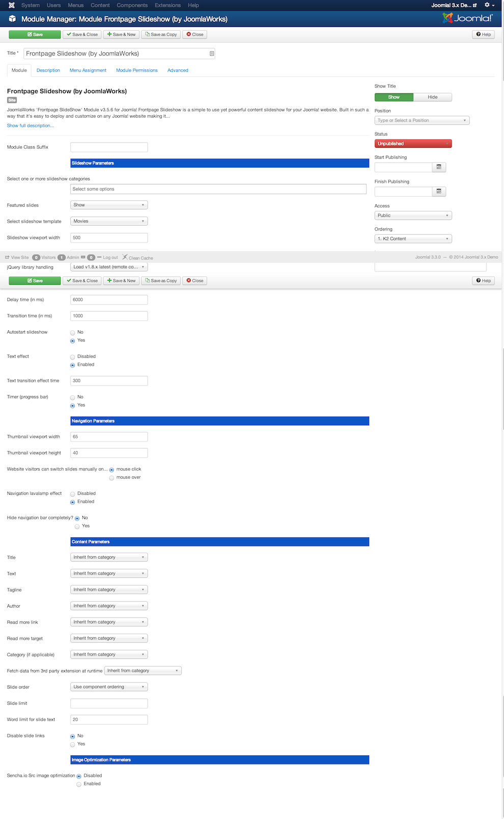Click the Slideshow viewport width field
504x819 pixels.
[x=109, y=238]
